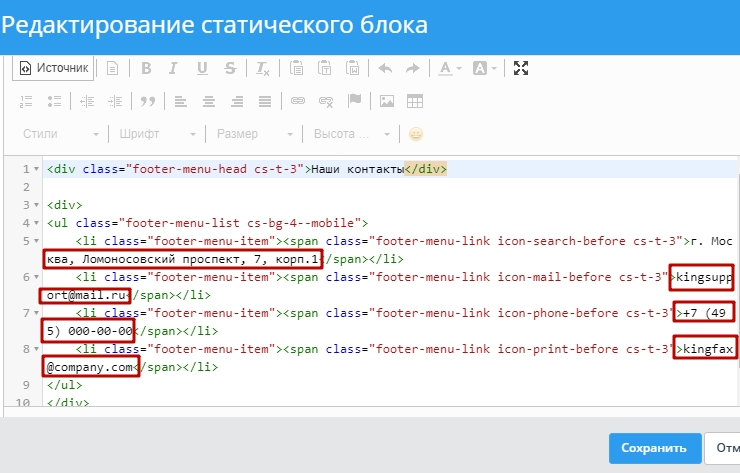Collapse the code fold arrow on line 5
Image resolution: width=740 pixels, height=473 pixels.
(37, 241)
